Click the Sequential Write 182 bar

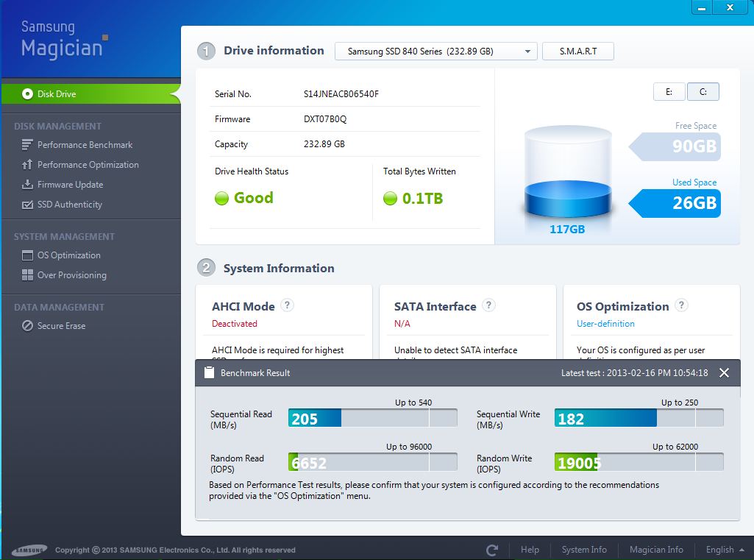[639, 417]
